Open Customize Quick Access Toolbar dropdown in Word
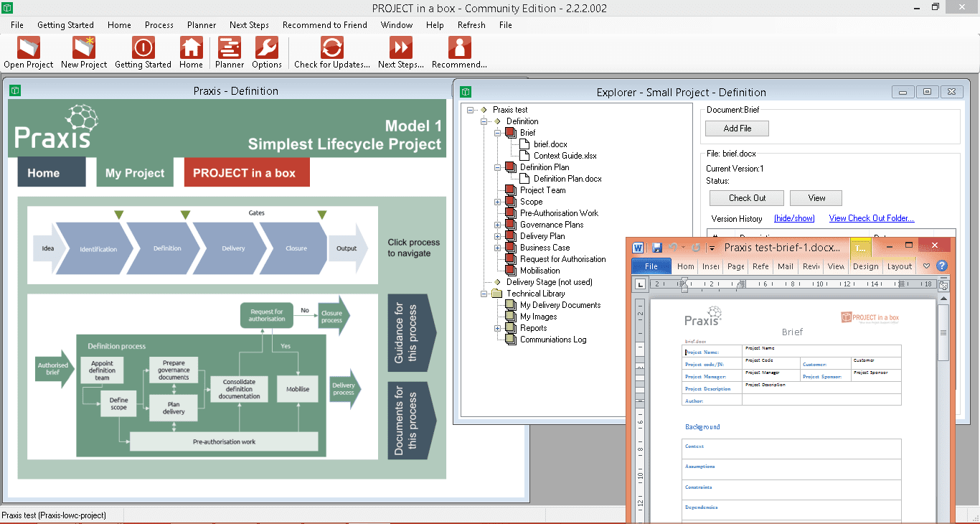The image size is (980, 524). tap(712, 248)
